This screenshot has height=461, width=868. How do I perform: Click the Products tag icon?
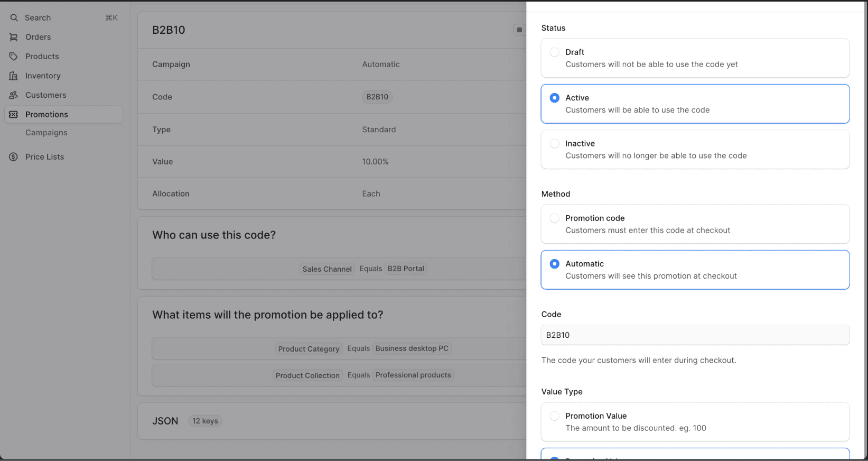pos(14,57)
